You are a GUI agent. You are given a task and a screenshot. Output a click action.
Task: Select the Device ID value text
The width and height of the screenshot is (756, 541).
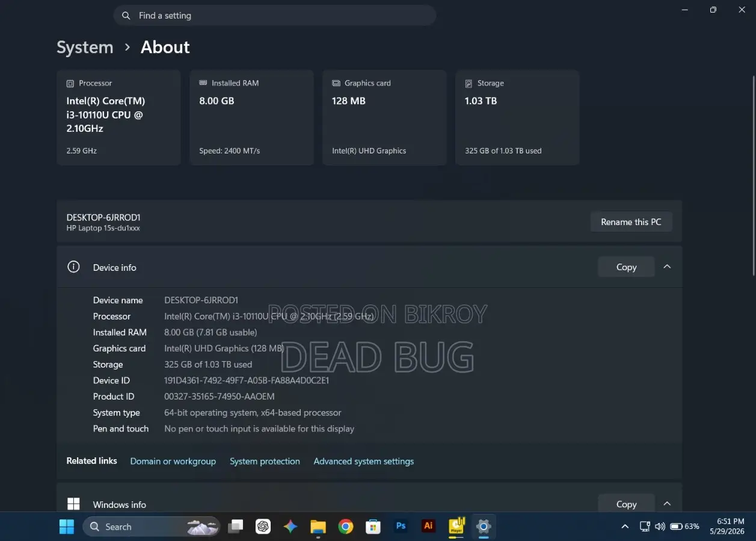[x=247, y=380]
